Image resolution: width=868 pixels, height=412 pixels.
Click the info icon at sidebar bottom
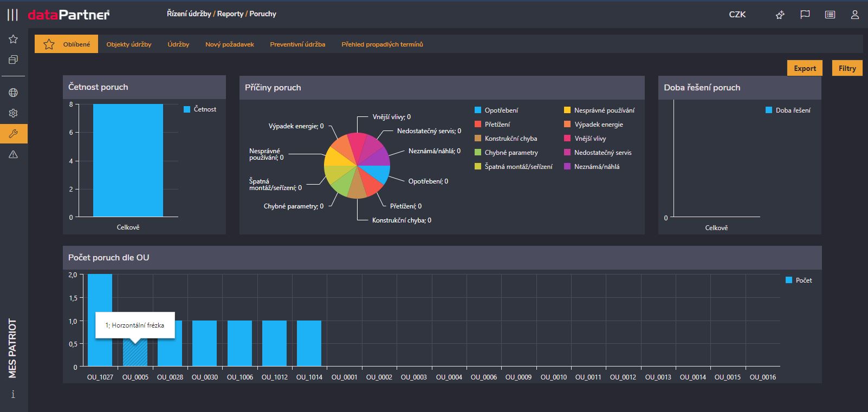pos(13,394)
